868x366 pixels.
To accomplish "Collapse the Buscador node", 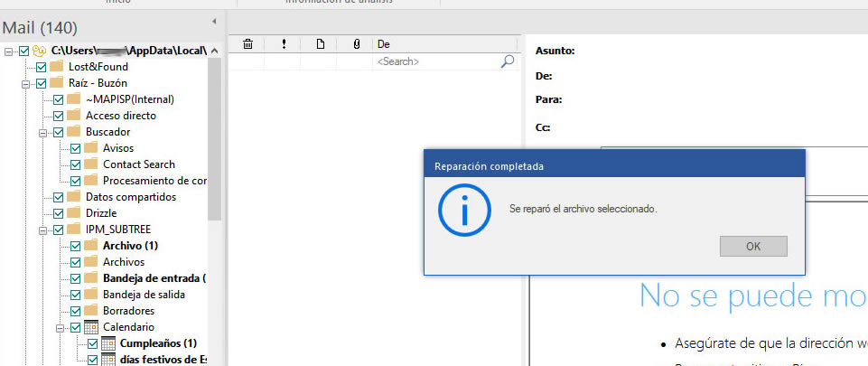I will 42,132.
